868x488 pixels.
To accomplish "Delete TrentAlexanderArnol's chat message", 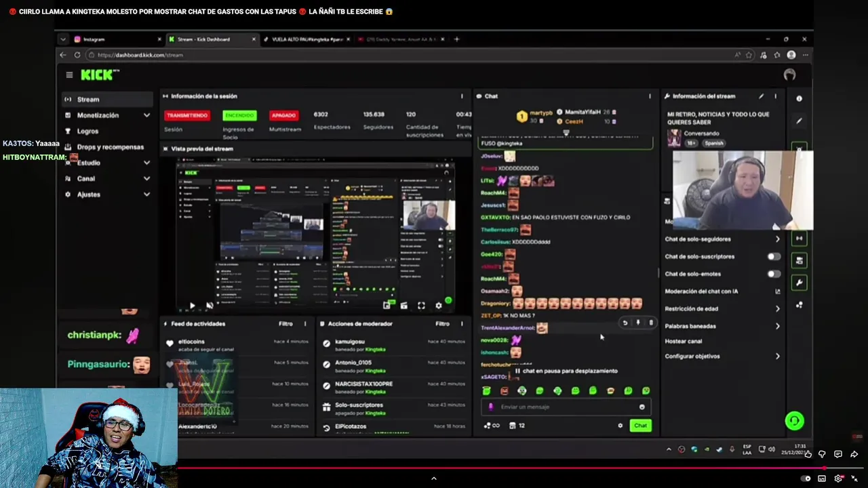I will click(x=651, y=323).
